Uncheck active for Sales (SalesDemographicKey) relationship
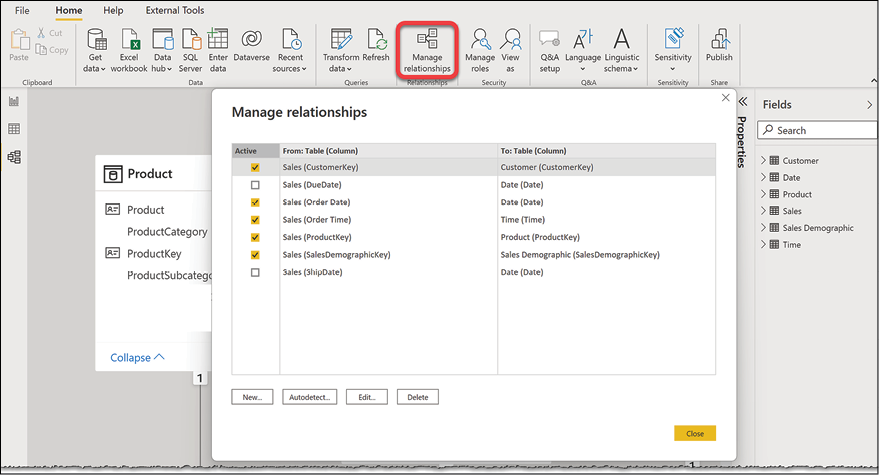Image resolution: width=879 pixels, height=475 pixels. pyautogui.click(x=255, y=255)
